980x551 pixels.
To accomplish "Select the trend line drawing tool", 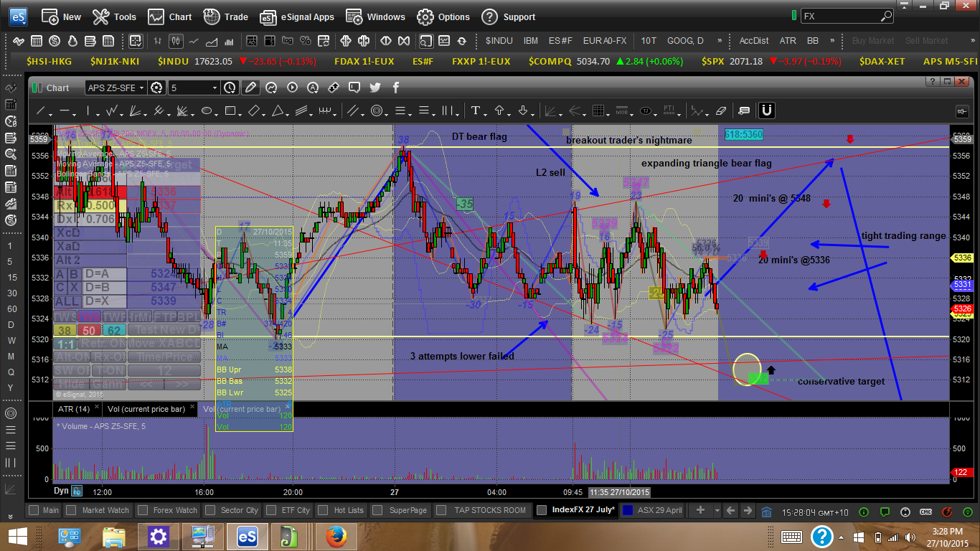I will [42, 111].
